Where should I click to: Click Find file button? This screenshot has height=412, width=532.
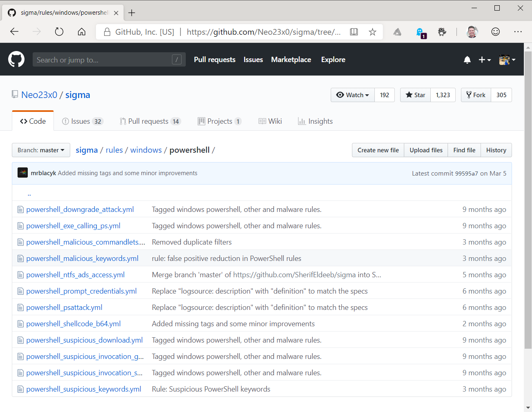point(464,150)
